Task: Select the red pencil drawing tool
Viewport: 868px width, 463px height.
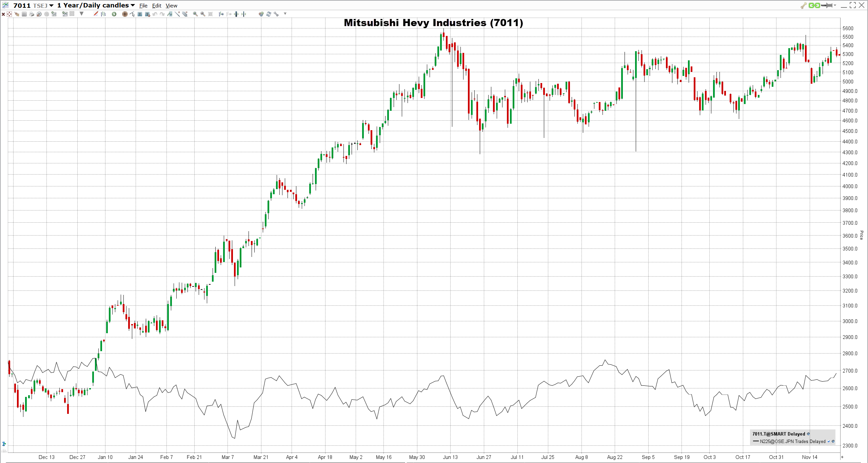Action: (x=96, y=14)
